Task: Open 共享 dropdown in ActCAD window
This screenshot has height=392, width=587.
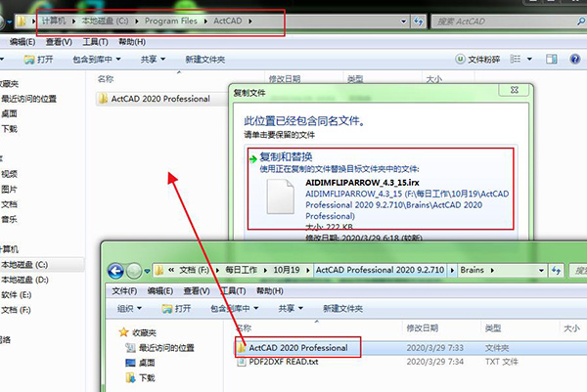Action: [x=153, y=59]
